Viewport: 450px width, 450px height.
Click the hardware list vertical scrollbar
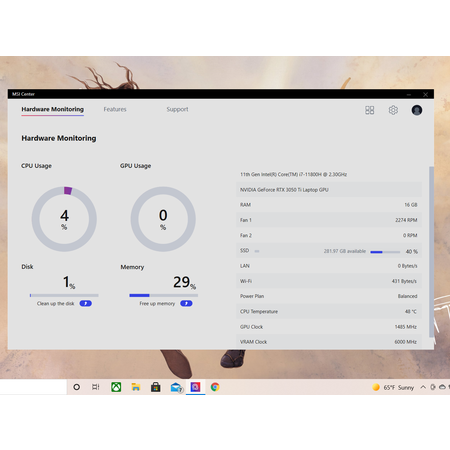[x=431, y=252]
